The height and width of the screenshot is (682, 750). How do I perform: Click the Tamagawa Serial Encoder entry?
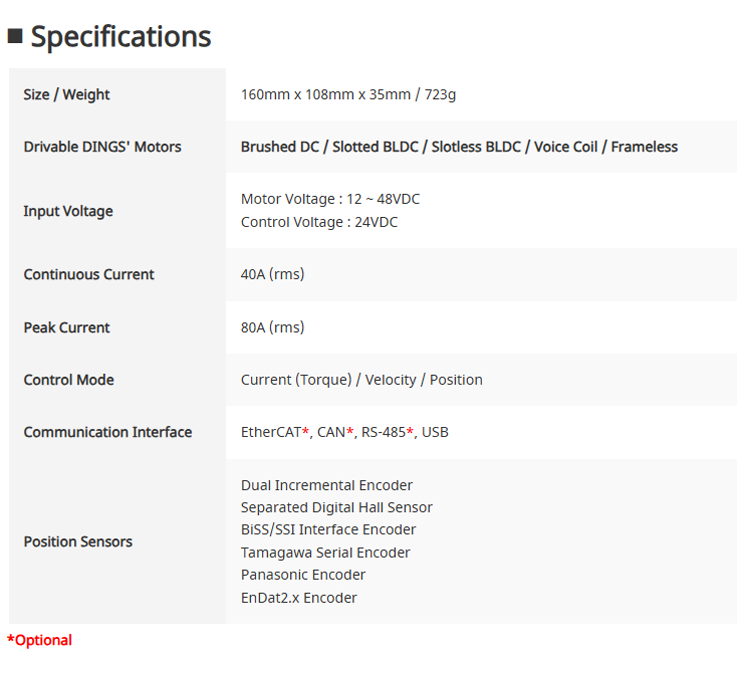point(325,552)
